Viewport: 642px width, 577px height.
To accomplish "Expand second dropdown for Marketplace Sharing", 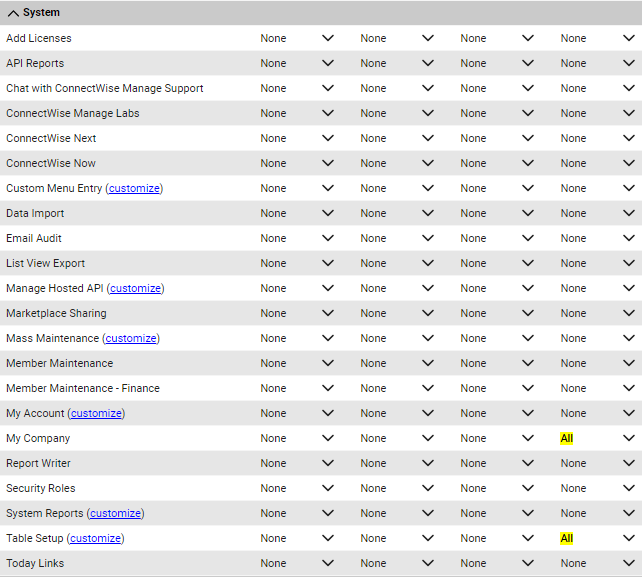I will [397, 313].
